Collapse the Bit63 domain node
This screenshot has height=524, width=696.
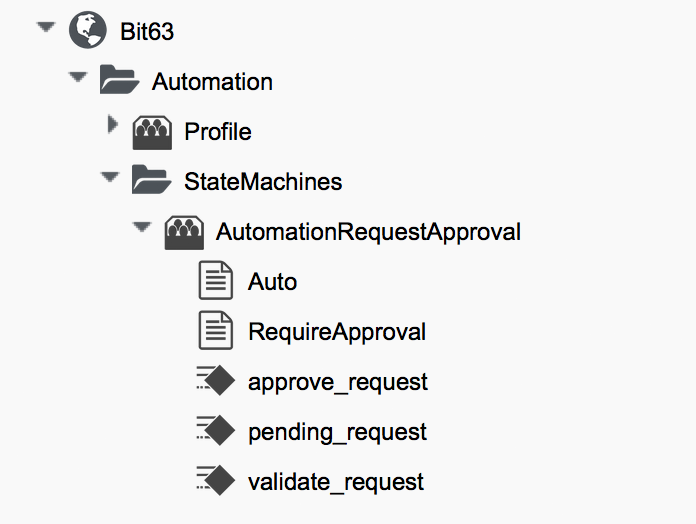click(45, 28)
